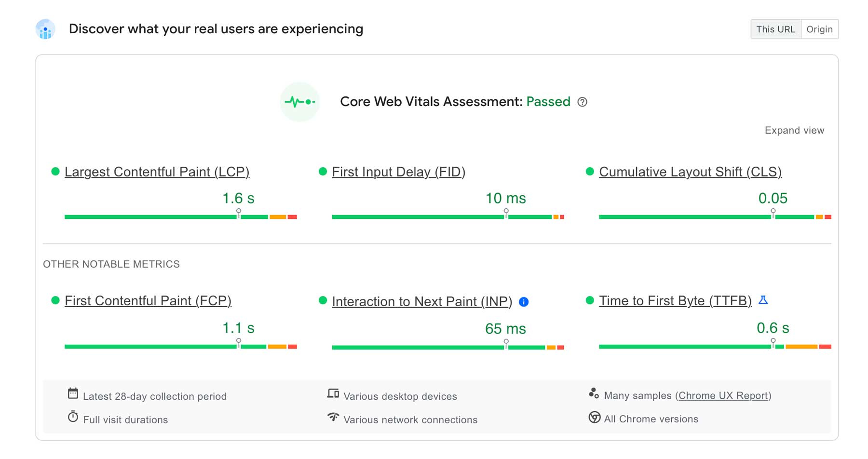Click the Chrome versions browser icon

tap(594, 417)
